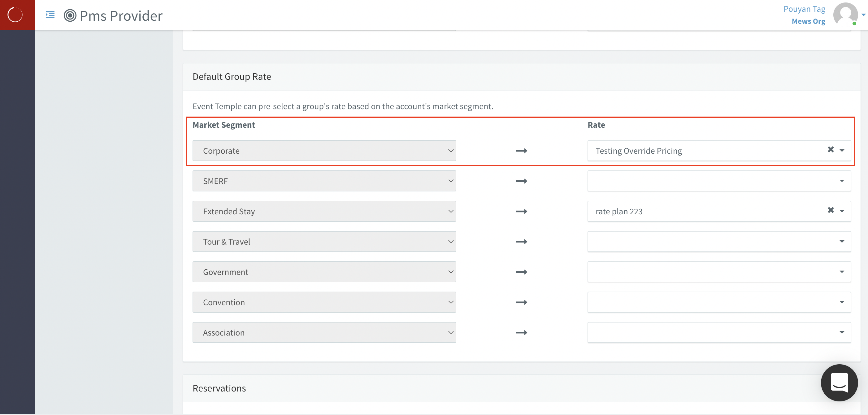This screenshot has width=868, height=415.
Task: Click the Event Temple pre-select description text
Action: 343,106
